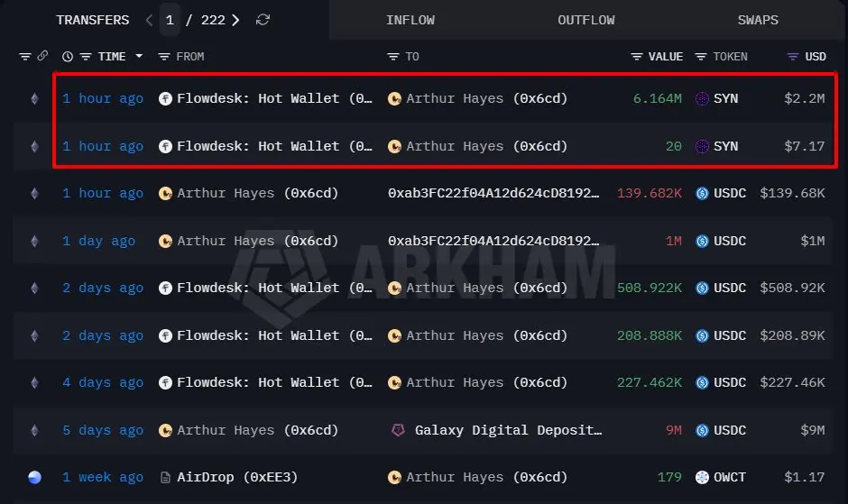The width and height of the screenshot is (848, 504).
Task: Open the TIME sort dropdown arrow
Action: [139, 56]
